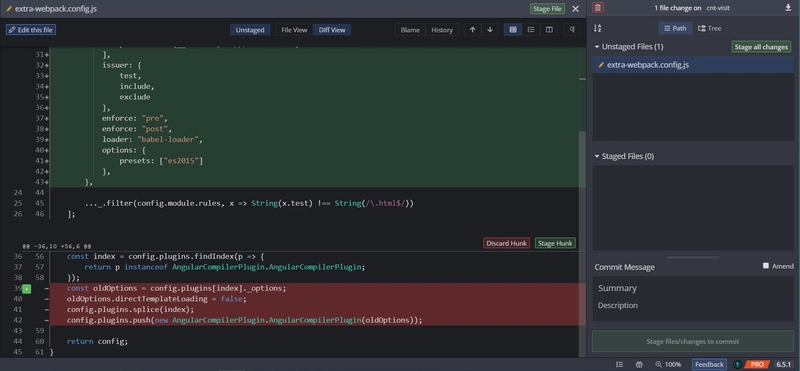Select extra-webpack.config.js in Unstaged Files
The height and width of the screenshot is (371, 800).
[x=693, y=65]
